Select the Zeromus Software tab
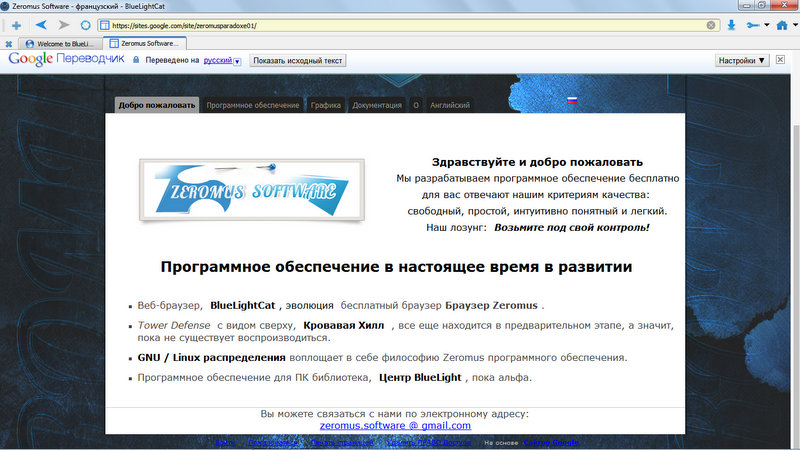Image resolution: width=800 pixels, height=450 pixels. (x=144, y=43)
